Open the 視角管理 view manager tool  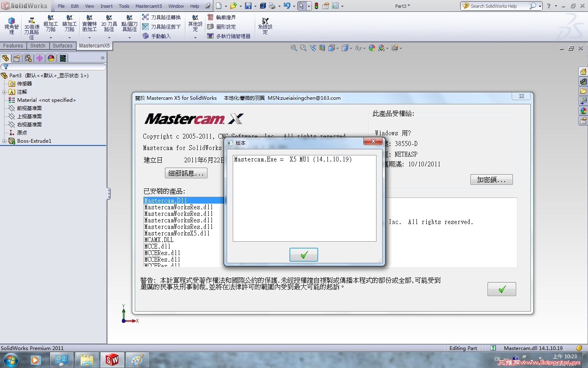[x=11, y=26]
